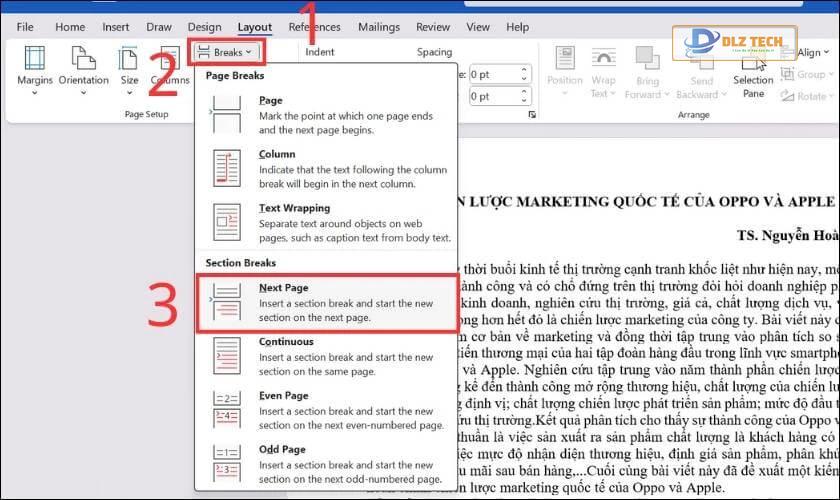This screenshot has height=500, width=840.
Task: Choose the Column break option
Action: [327, 168]
